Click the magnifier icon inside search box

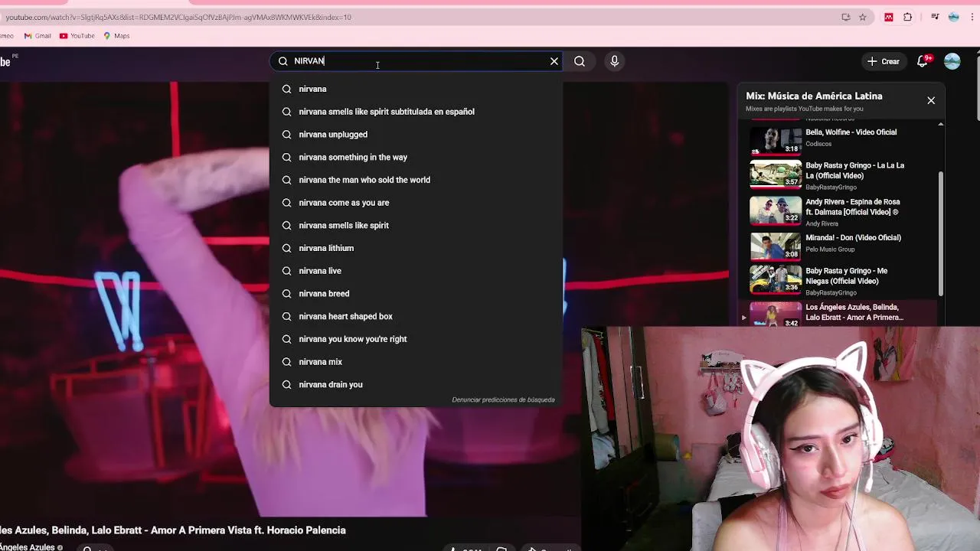pyautogui.click(x=283, y=61)
